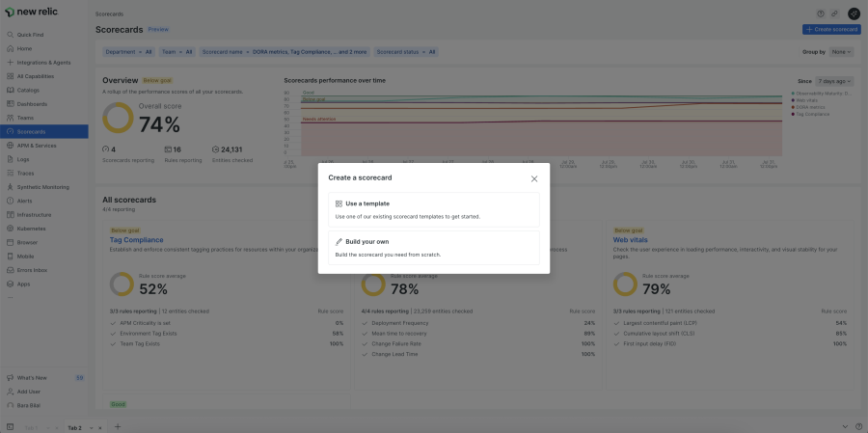The image size is (868, 433).
Task: Click bottom-right help icon
Action: (x=858, y=426)
